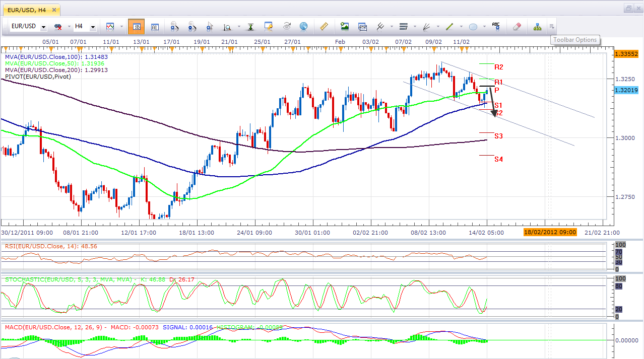The width and height of the screenshot is (644, 359).
Task: Open the H4 timeframe dropdown
Action: 93,27
